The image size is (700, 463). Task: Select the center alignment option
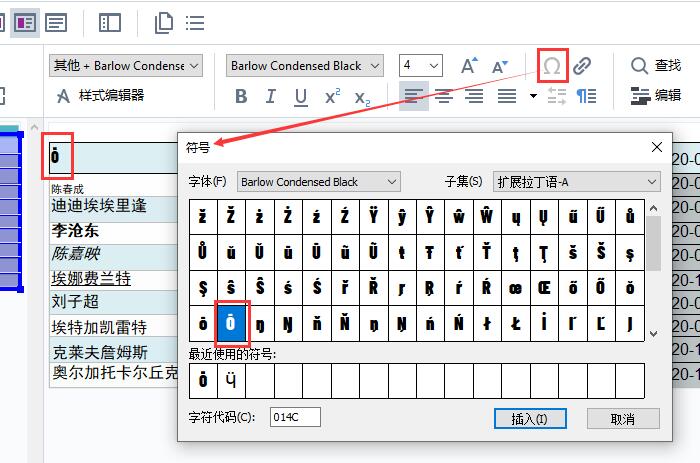443,97
